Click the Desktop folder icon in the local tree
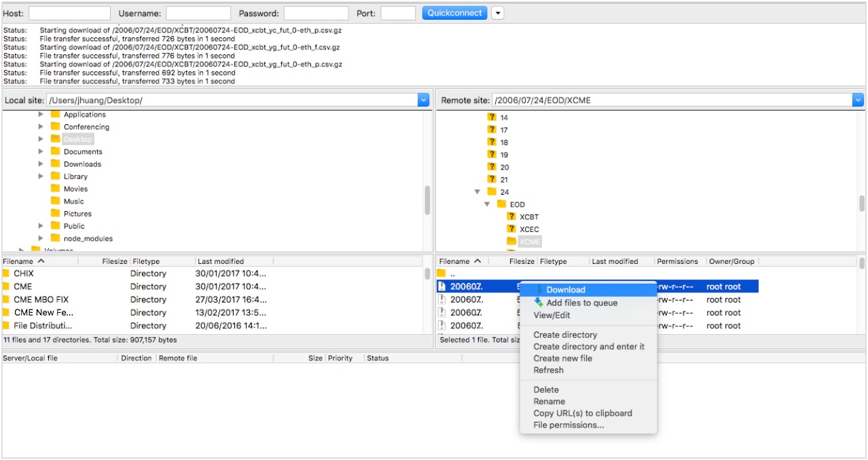Screen dimensions: 868x460 click(56, 139)
